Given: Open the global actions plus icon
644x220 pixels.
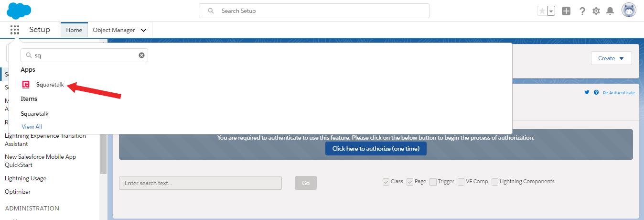Looking at the screenshot, I should (566, 11).
